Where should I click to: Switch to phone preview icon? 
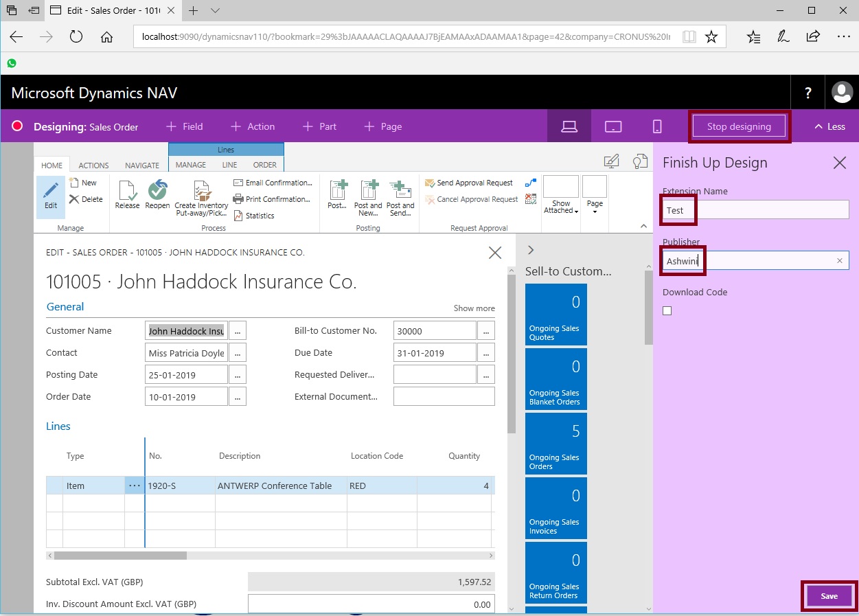tap(657, 126)
